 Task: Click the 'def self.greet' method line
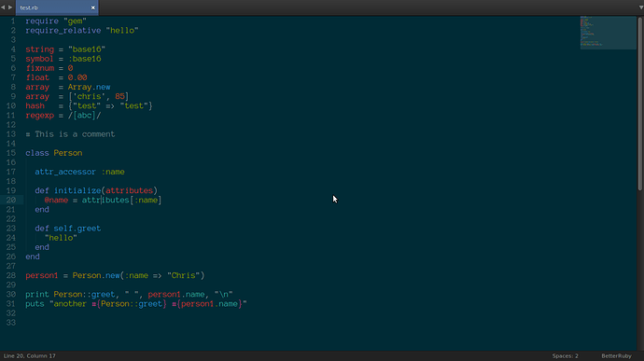tap(68, 229)
